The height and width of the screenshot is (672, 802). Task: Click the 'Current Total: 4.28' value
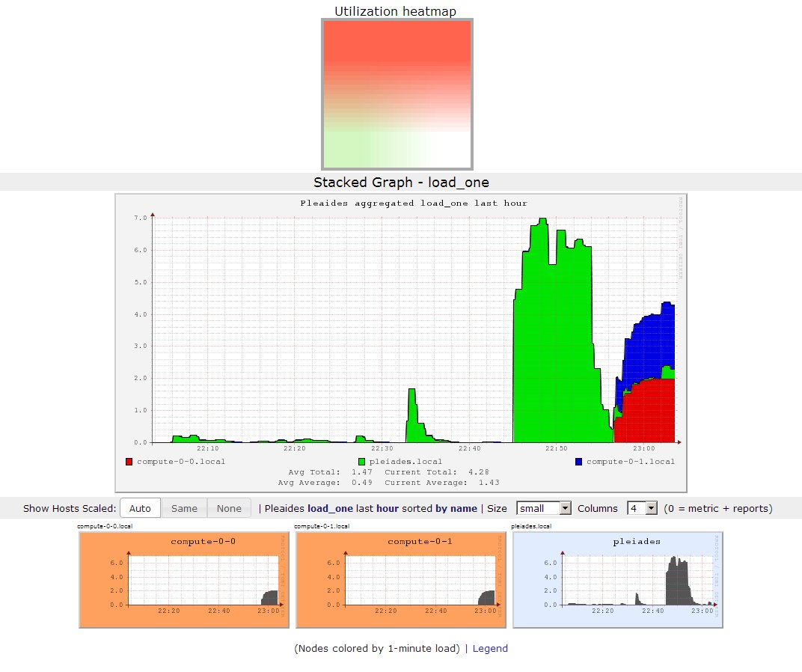pyautogui.click(x=437, y=472)
